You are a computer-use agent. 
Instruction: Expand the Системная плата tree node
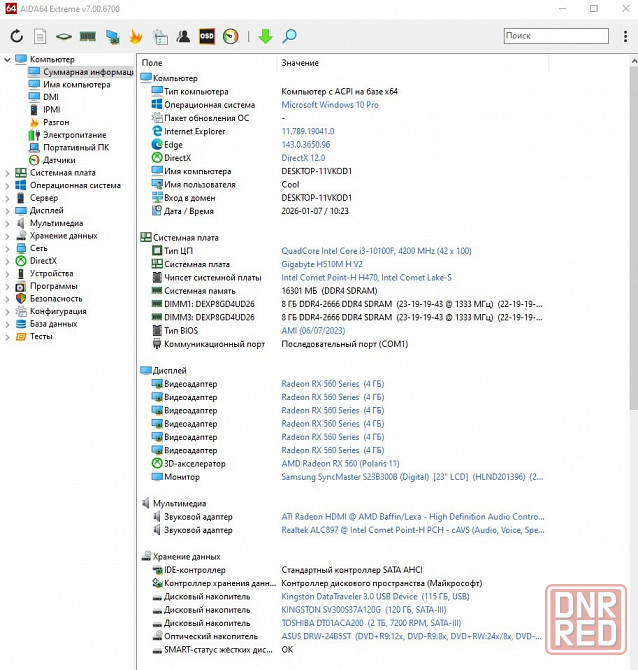click(x=8, y=173)
